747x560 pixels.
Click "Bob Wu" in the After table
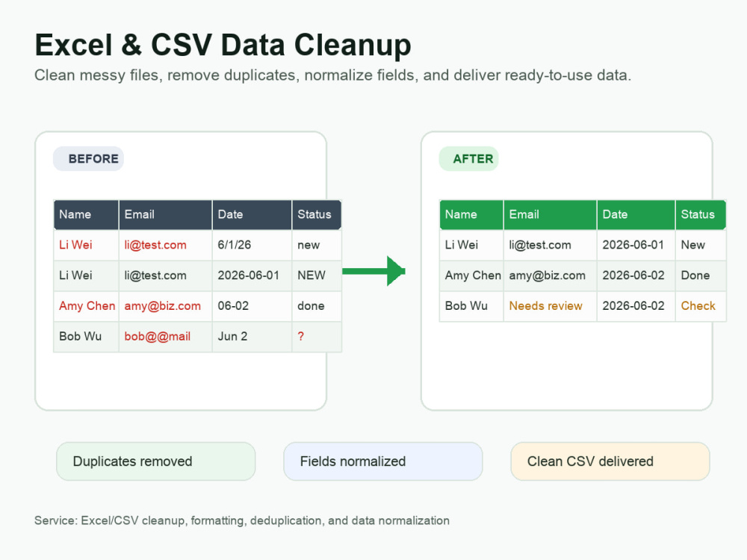click(471, 306)
